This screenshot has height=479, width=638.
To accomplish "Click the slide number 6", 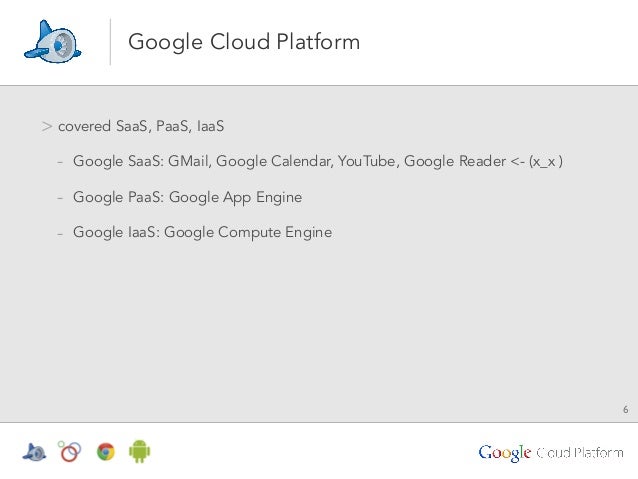I will coord(625,410).
